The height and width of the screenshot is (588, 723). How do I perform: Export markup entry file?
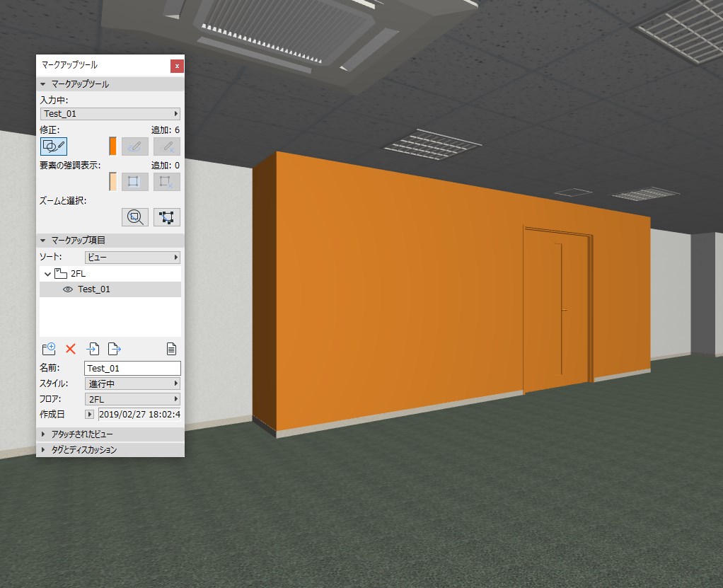(115, 349)
